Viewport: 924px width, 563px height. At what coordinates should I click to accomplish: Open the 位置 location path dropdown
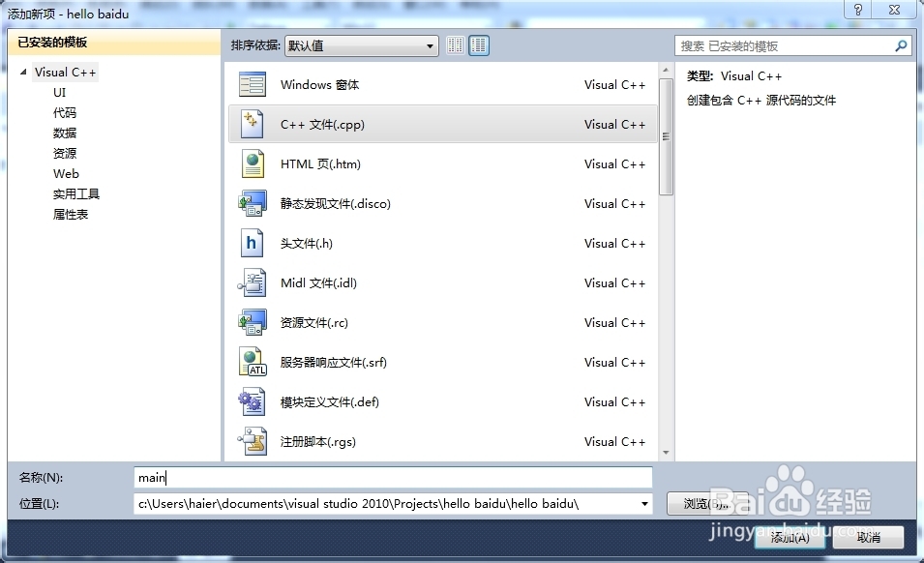644,503
